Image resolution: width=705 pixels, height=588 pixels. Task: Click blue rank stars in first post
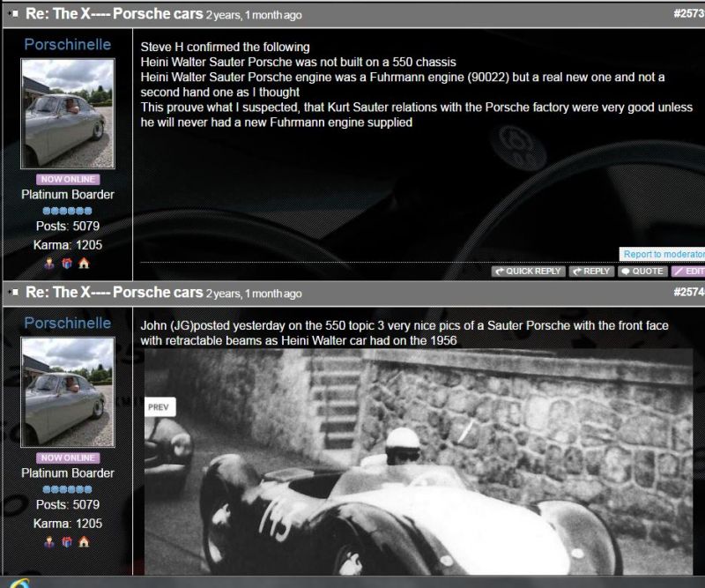click(x=68, y=211)
